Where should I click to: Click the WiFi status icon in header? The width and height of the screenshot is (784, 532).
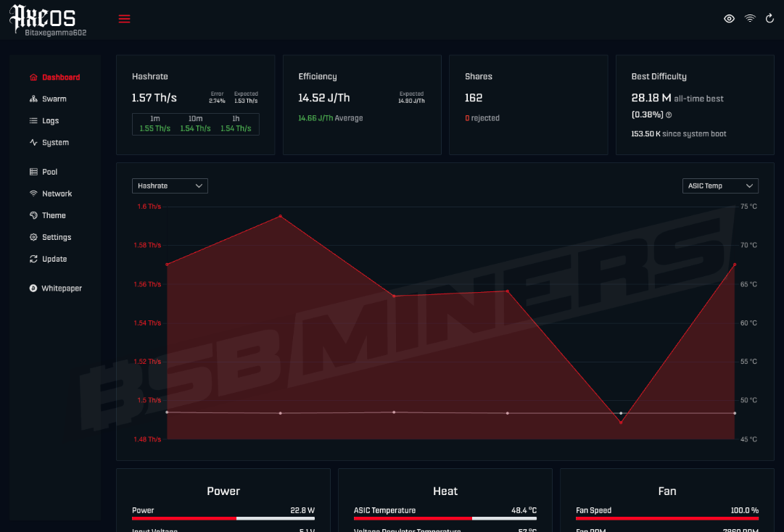[749, 19]
